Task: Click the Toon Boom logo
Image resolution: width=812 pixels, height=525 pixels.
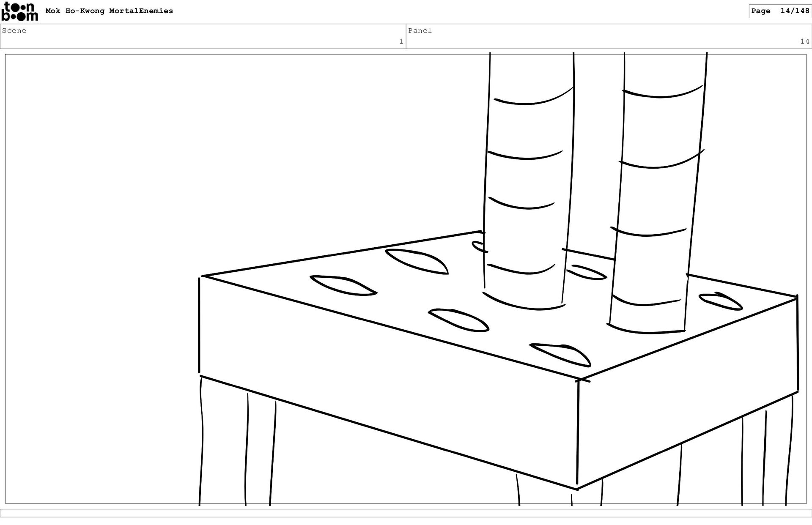Action: (x=19, y=11)
